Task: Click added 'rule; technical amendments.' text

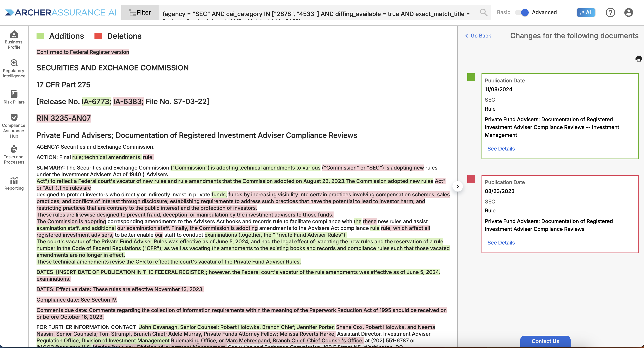Action: point(107,157)
